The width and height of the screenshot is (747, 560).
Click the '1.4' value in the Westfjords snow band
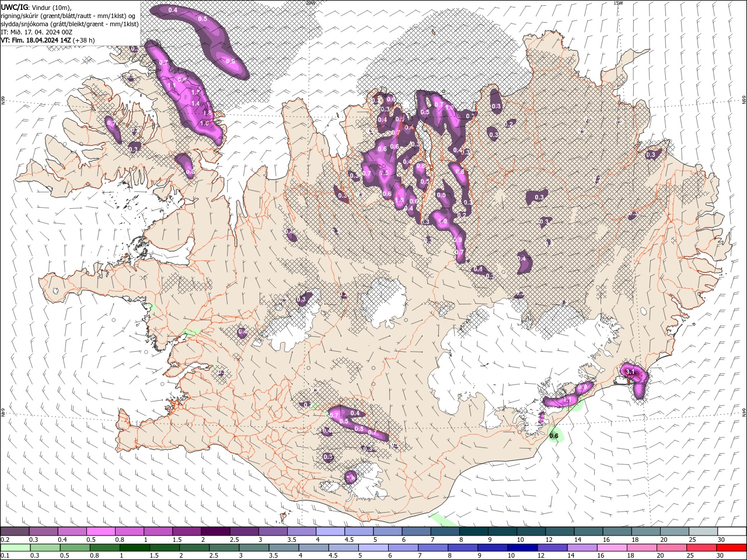[x=196, y=103]
